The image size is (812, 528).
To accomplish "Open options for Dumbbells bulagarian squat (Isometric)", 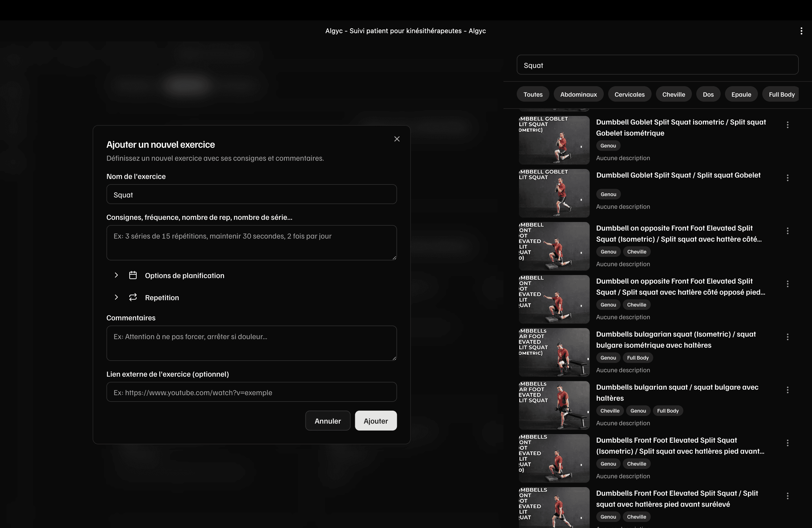I will [x=787, y=337].
